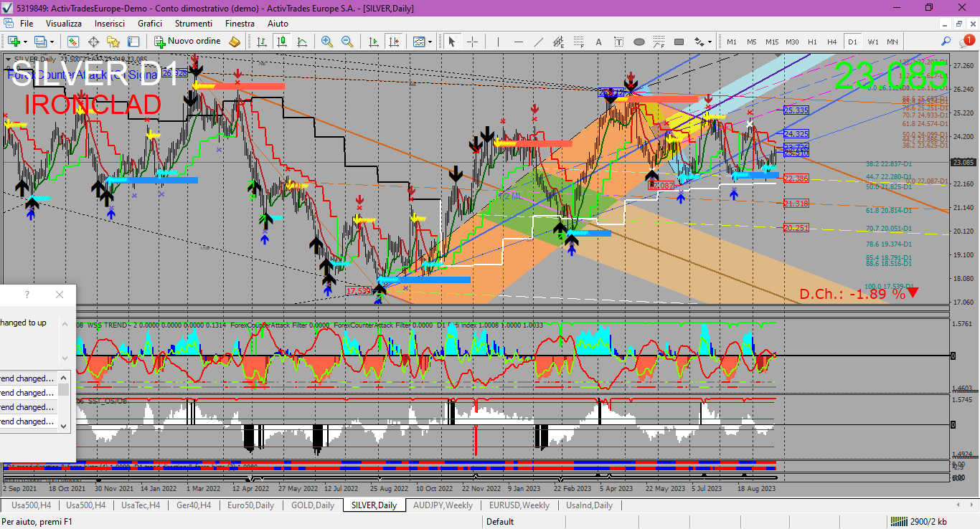Switch to the GOLD,Daily chart tab

[x=312, y=505]
